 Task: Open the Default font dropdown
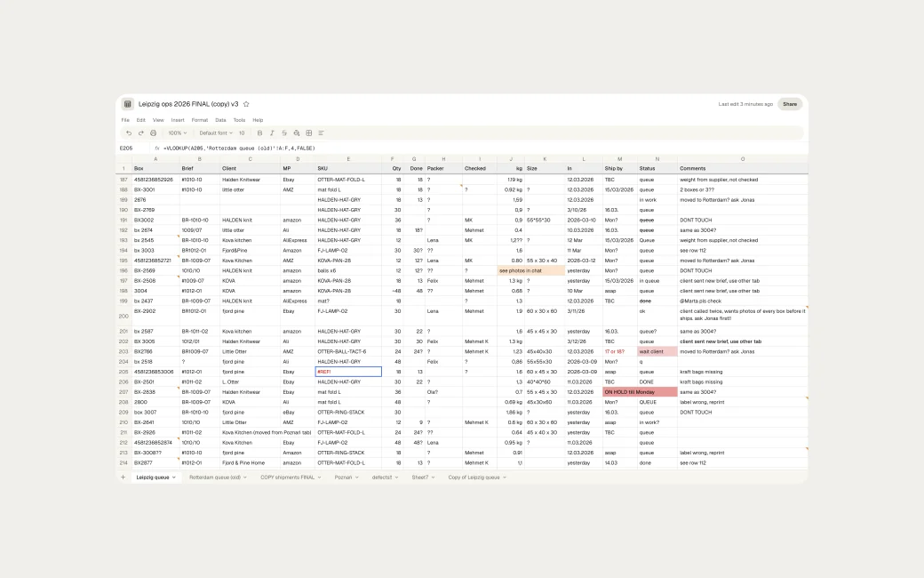point(216,133)
